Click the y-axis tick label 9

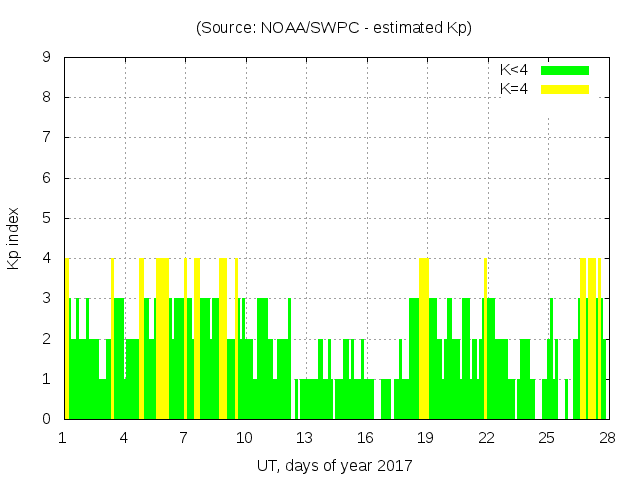tap(46, 57)
